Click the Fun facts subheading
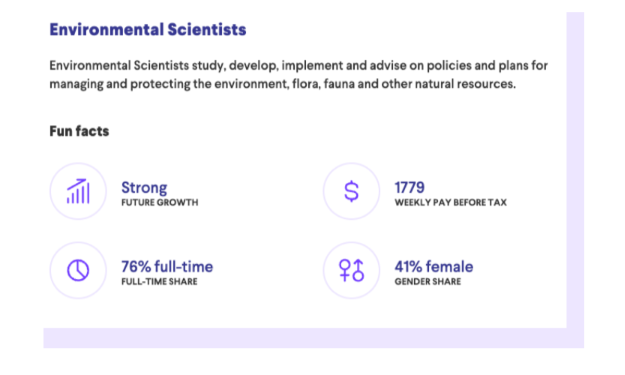Viewport: 625px width, 375px height. pyautogui.click(x=79, y=131)
